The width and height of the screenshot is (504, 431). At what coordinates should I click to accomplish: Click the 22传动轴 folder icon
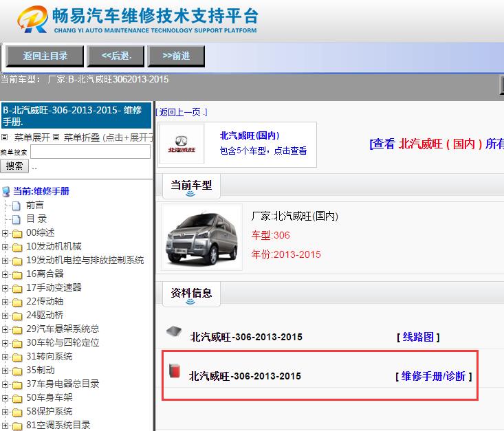coord(17,302)
